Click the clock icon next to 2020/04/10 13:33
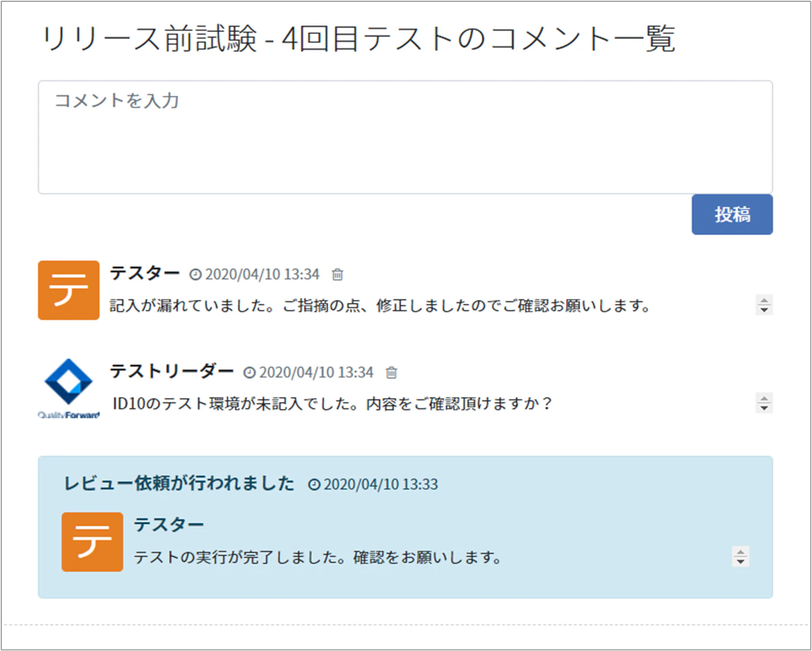The image size is (812, 651). (x=314, y=485)
